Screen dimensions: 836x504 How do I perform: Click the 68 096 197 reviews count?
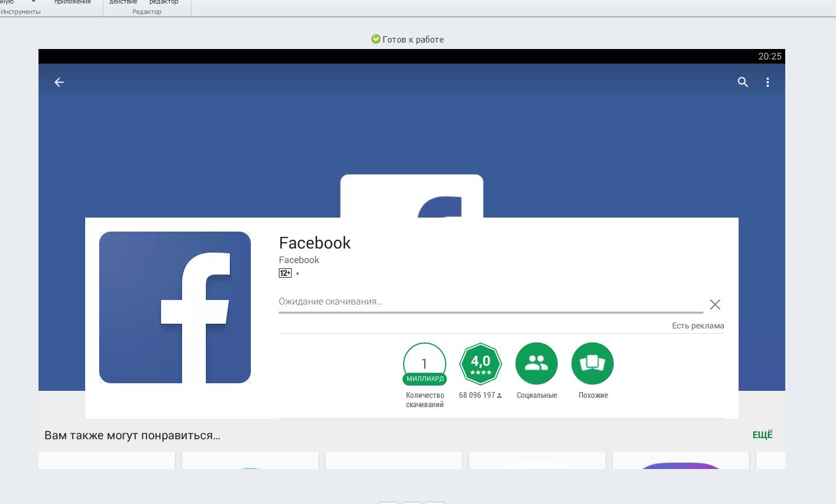[480, 395]
